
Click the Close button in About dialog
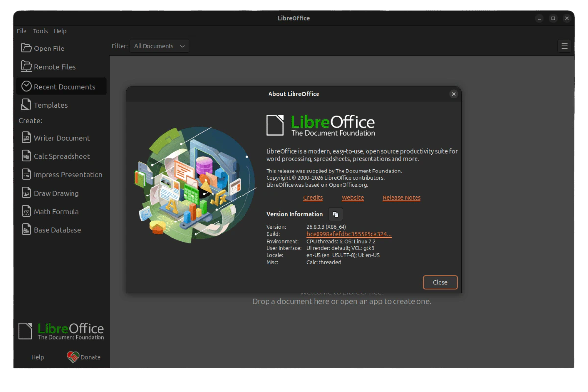(x=440, y=282)
